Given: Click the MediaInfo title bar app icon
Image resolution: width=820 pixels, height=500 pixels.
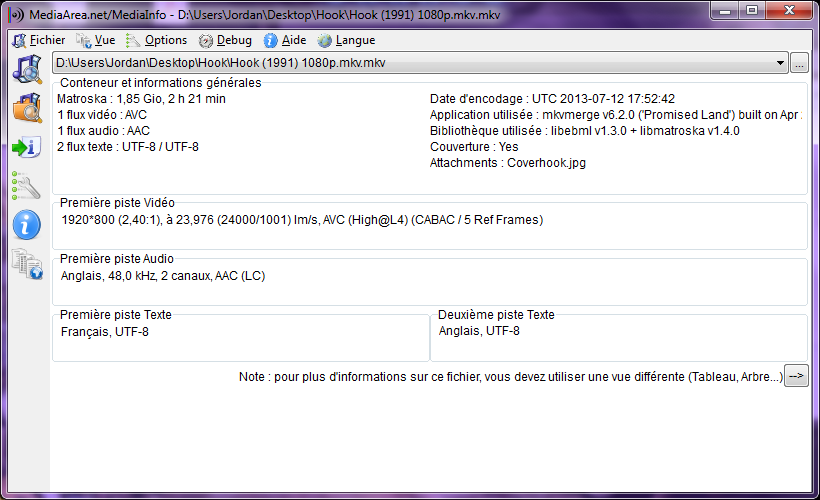Looking at the screenshot, I should pyautogui.click(x=16, y=15).
